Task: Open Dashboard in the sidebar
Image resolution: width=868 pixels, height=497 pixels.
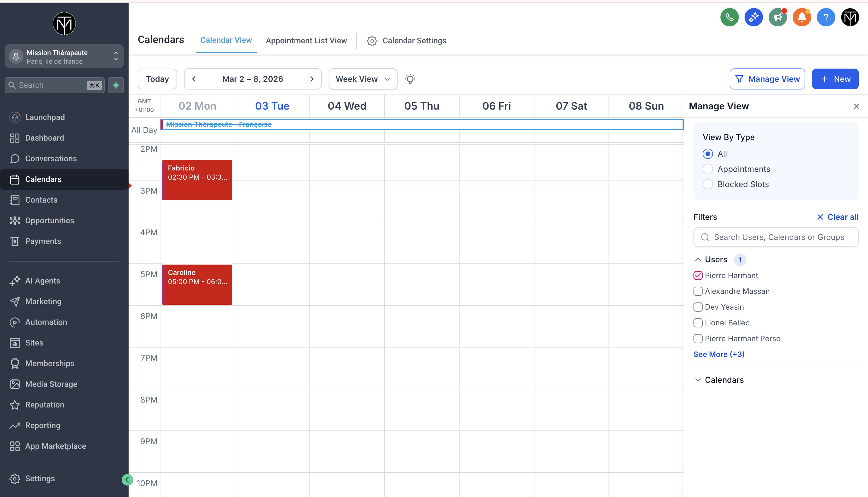Action: point(64,138)
